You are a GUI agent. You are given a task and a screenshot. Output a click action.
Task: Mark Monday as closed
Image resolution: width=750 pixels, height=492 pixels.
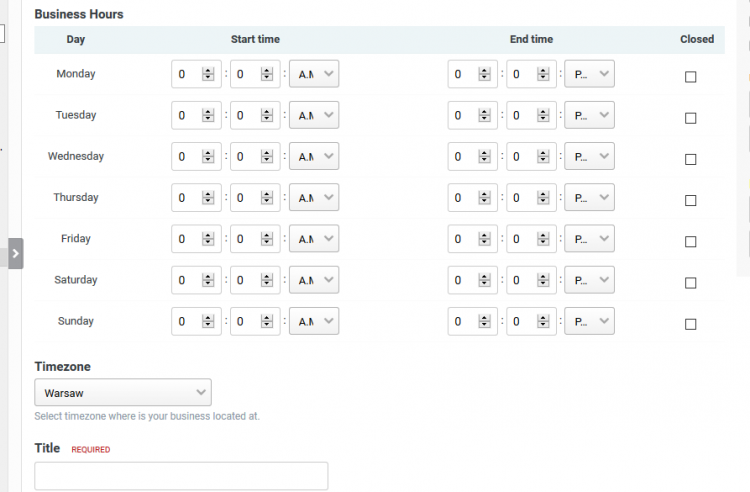[x=691, y=77]
